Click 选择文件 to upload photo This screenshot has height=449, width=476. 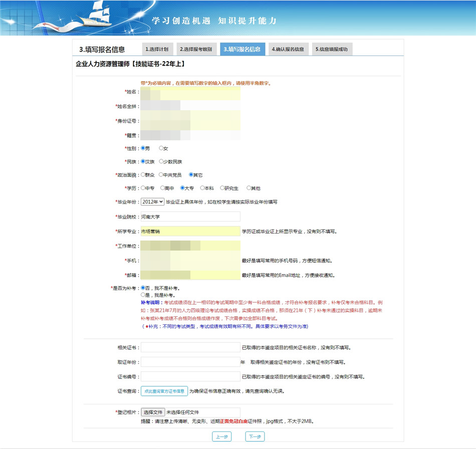coord(153,412)
